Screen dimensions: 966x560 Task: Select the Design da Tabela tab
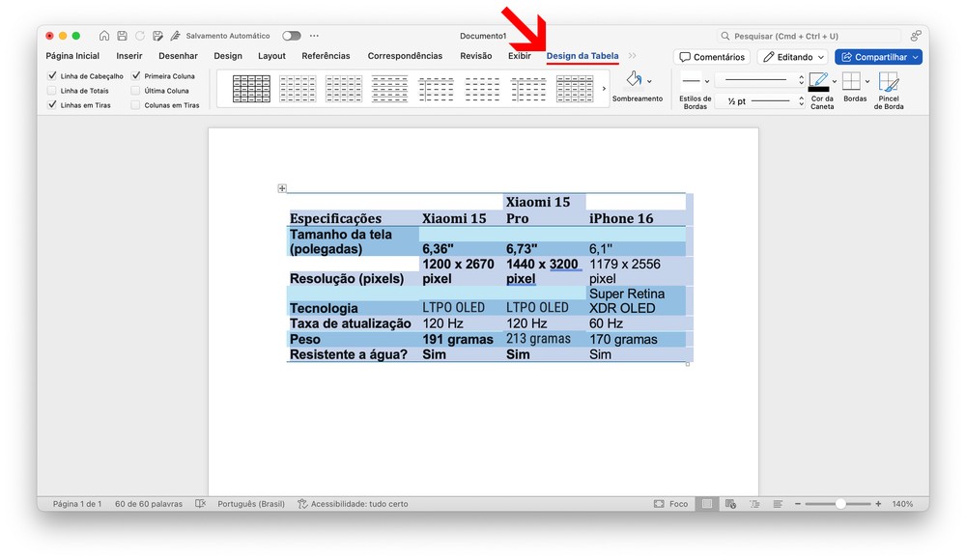point(582,55)
